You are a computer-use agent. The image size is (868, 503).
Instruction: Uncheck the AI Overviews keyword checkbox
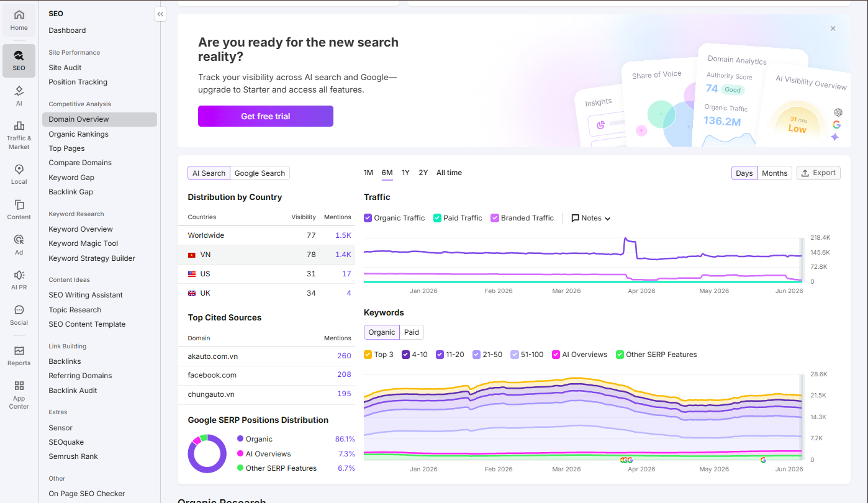[556, 355]
